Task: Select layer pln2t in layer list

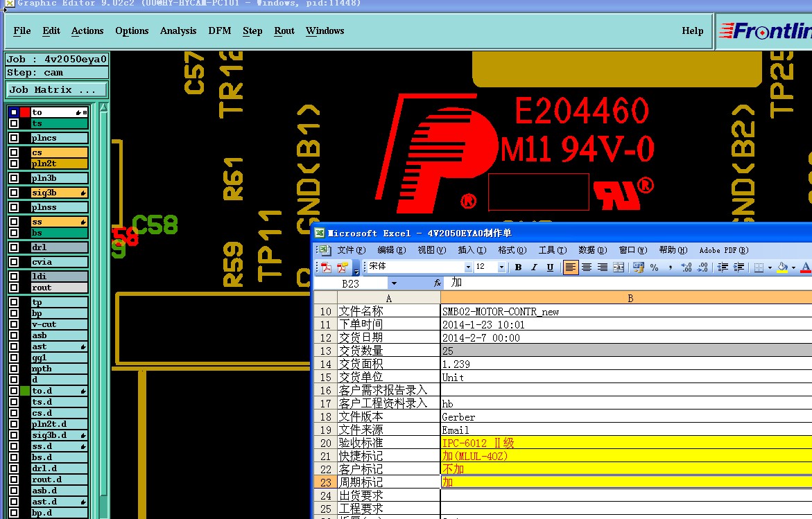Action: 58,164
